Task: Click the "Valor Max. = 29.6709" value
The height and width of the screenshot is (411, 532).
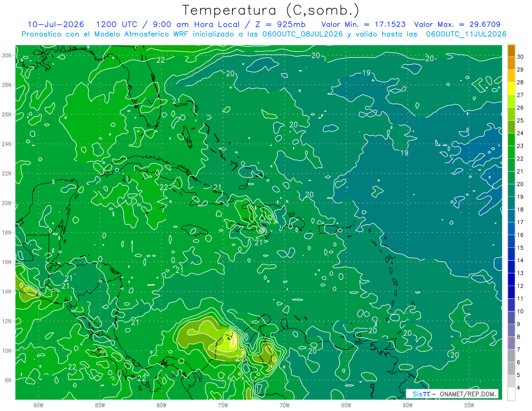Action: (458, 24)
